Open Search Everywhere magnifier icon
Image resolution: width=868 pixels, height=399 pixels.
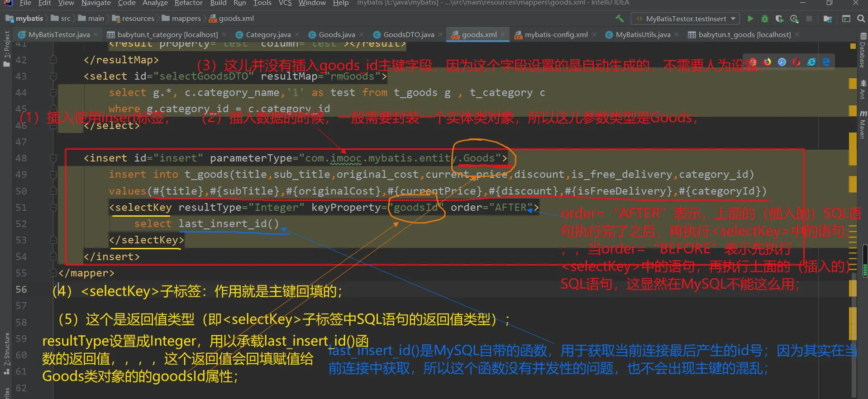861,19
